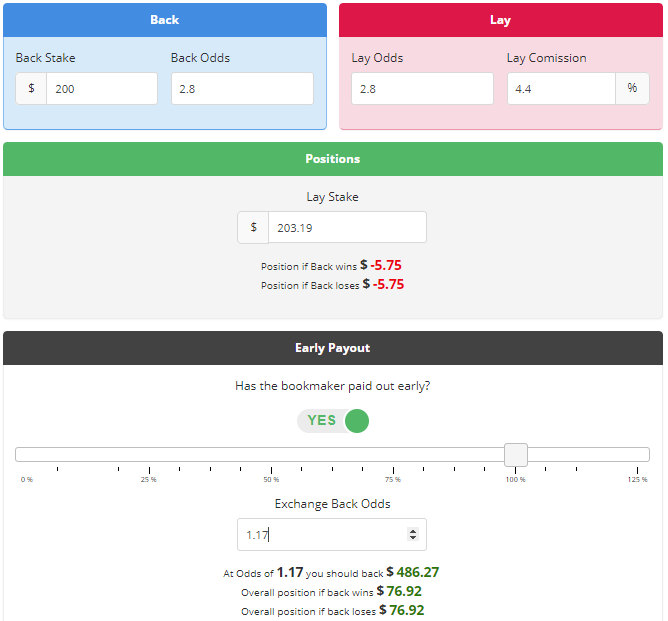Click the blue Back panel header
The width and height of the screenshot is (668, 621).
pyautogui.click(x=165, y=20)
